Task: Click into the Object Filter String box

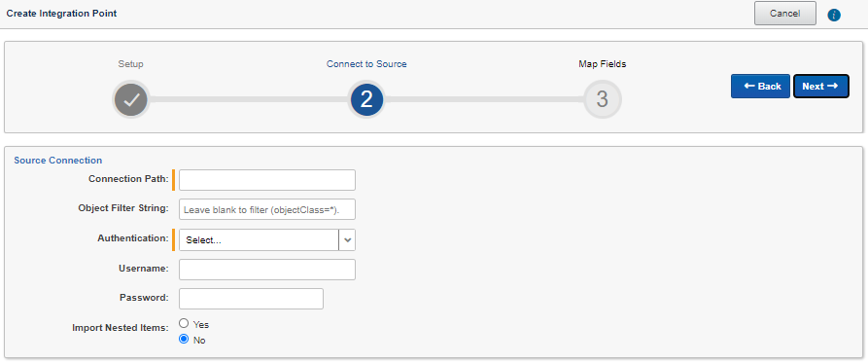Action: [267, 210]
